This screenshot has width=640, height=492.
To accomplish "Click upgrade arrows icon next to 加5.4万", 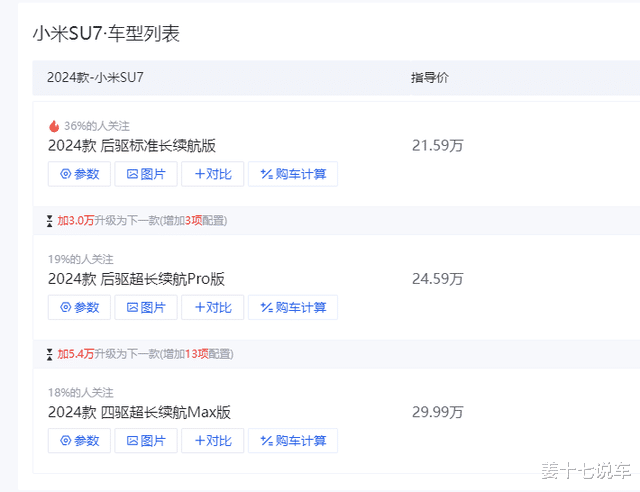I will point(49,354).
